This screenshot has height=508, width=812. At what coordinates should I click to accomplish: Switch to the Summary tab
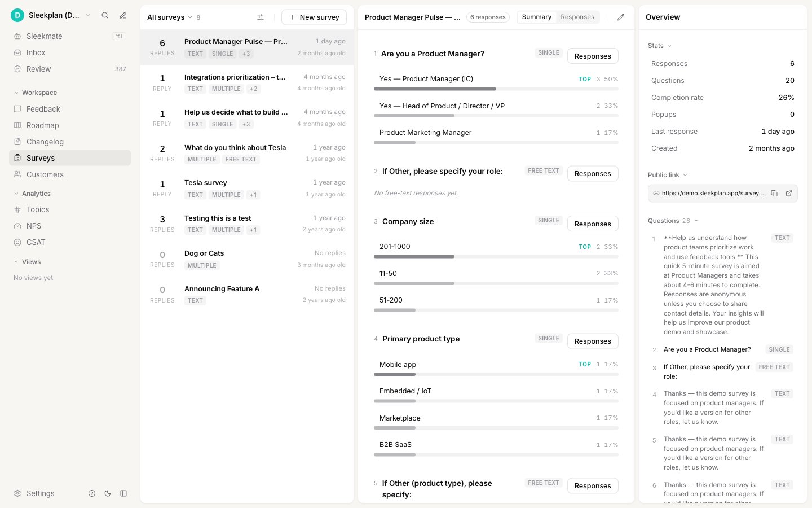click(536, 17)
